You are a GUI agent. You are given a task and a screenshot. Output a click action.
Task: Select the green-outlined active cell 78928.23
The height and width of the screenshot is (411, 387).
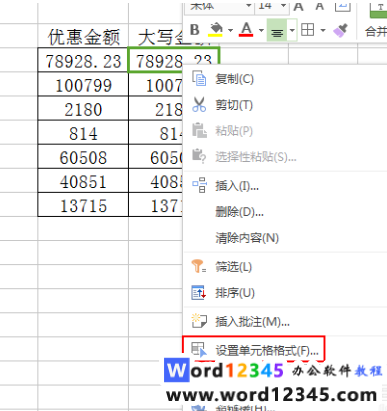pos(156,60)
